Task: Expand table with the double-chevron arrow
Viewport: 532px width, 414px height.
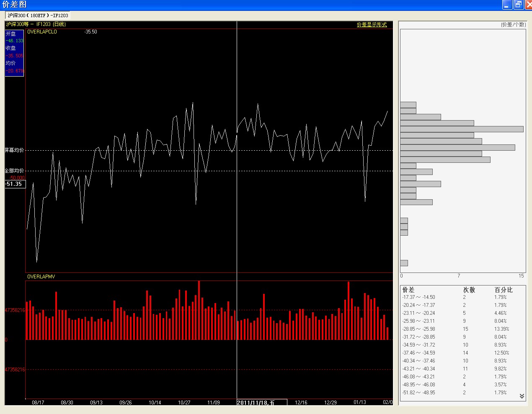Action: click(522, 396)
